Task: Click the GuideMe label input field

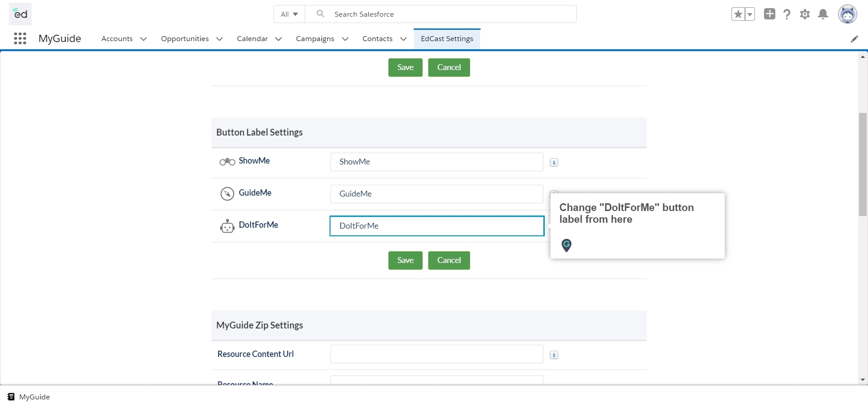Action: pos(437,194)
